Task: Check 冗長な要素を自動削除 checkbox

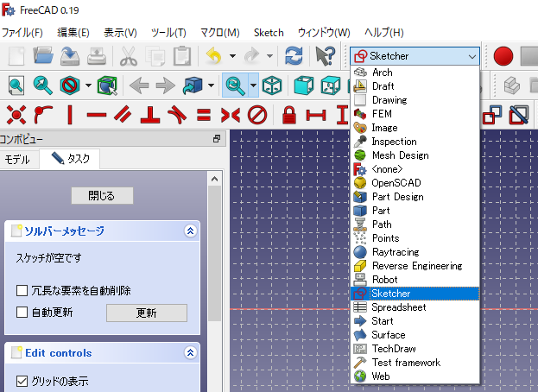Action: [x=22, y=290]
